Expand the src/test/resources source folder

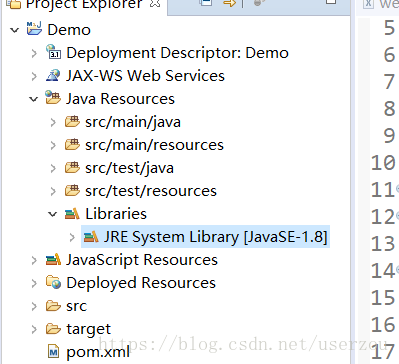(53, 191)
